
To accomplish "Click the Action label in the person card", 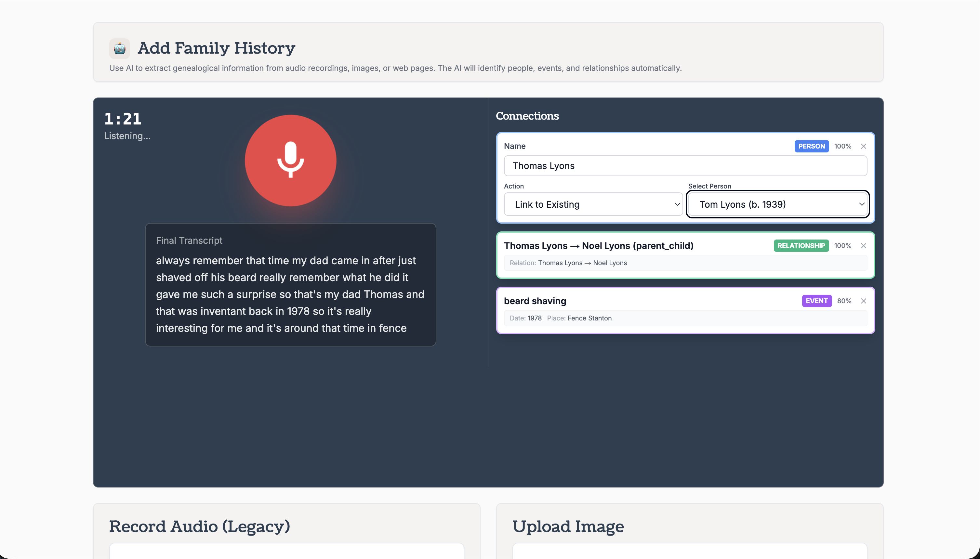I will (514, 186).
